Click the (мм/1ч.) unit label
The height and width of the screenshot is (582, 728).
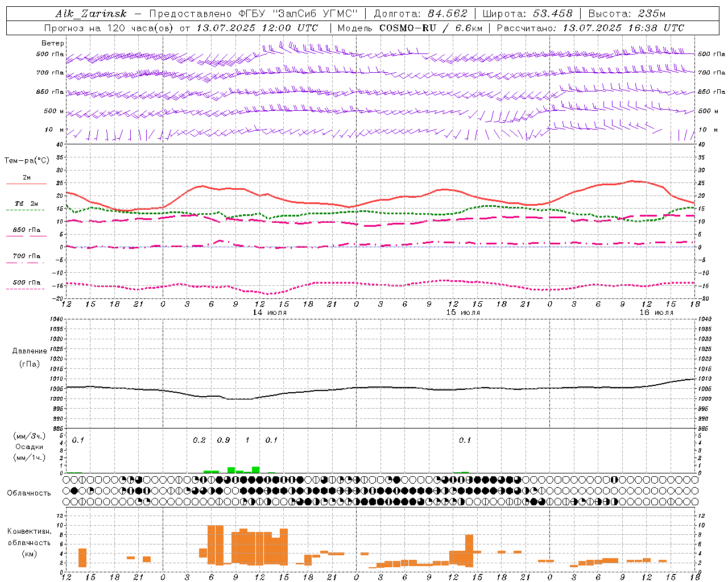coord(30,458)
